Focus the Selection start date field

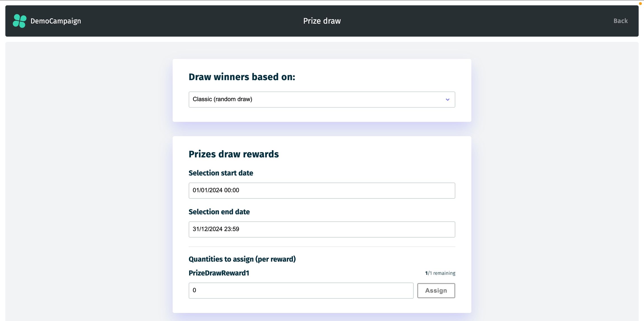322,190
